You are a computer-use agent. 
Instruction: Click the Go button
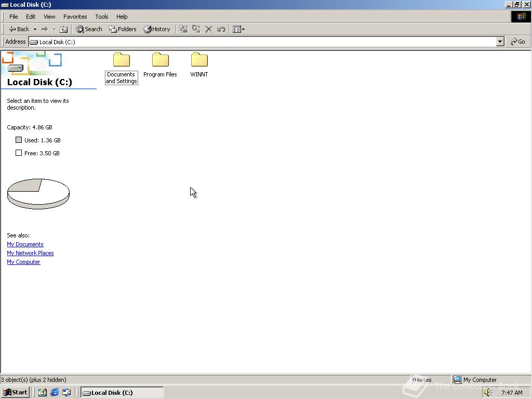(x=518, y=42)
